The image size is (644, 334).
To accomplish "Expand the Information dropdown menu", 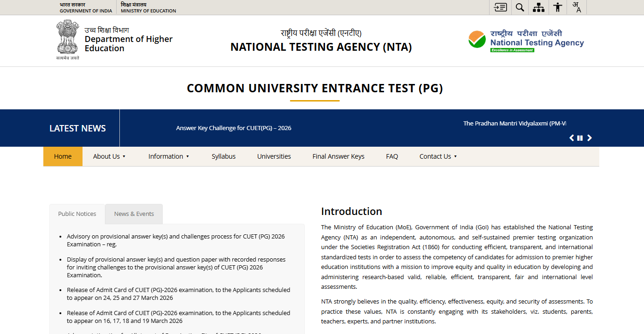I will (169, 156).
